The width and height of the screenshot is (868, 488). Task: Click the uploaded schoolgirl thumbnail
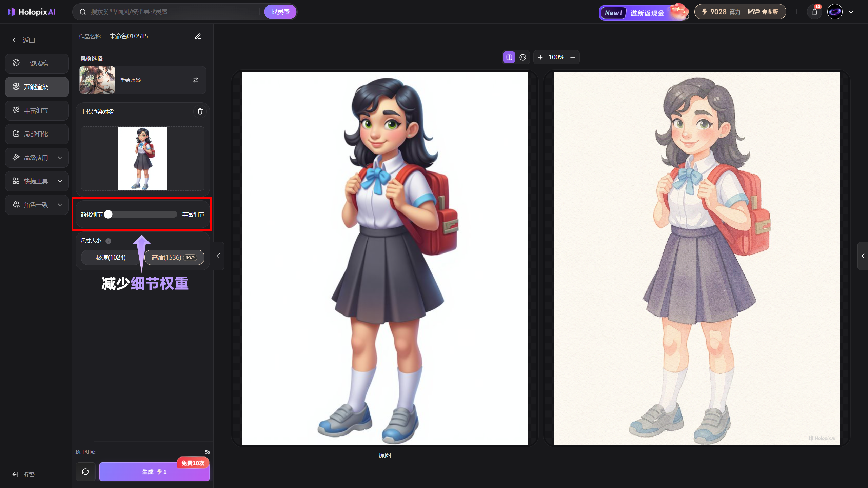142,158
